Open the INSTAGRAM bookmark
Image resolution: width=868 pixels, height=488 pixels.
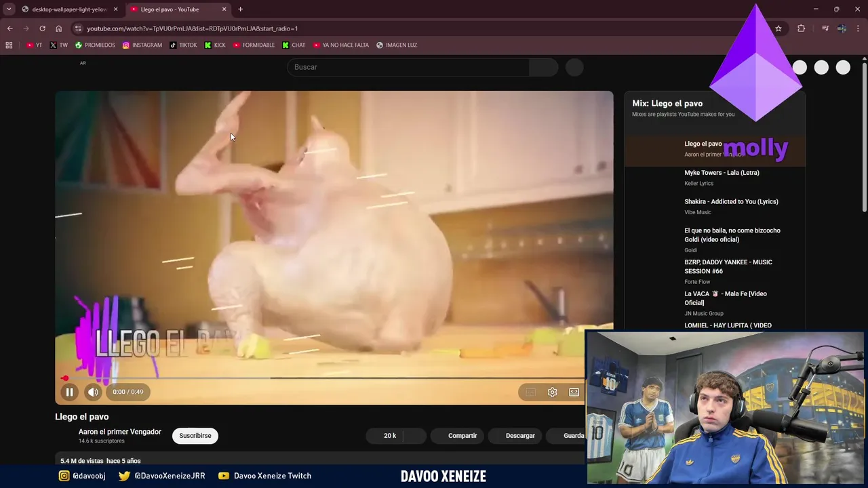[142, 45]
